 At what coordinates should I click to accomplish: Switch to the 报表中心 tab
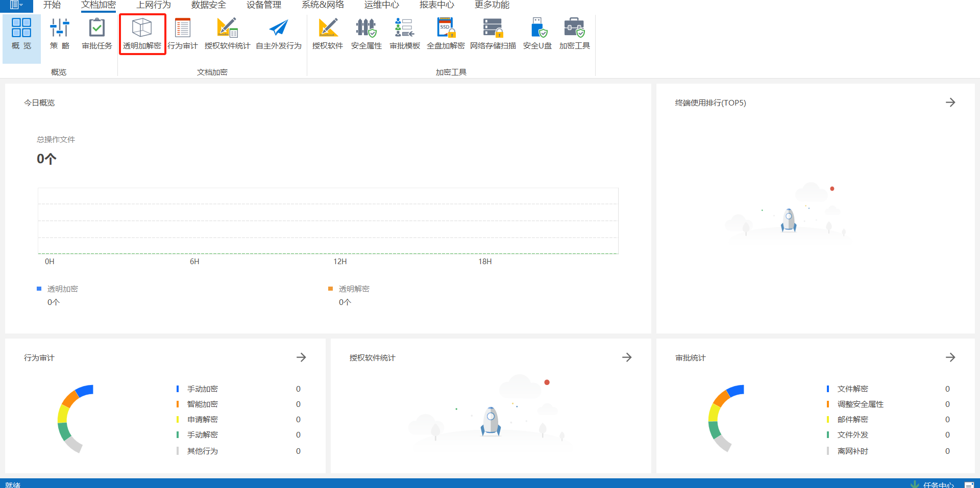(436, 5)
